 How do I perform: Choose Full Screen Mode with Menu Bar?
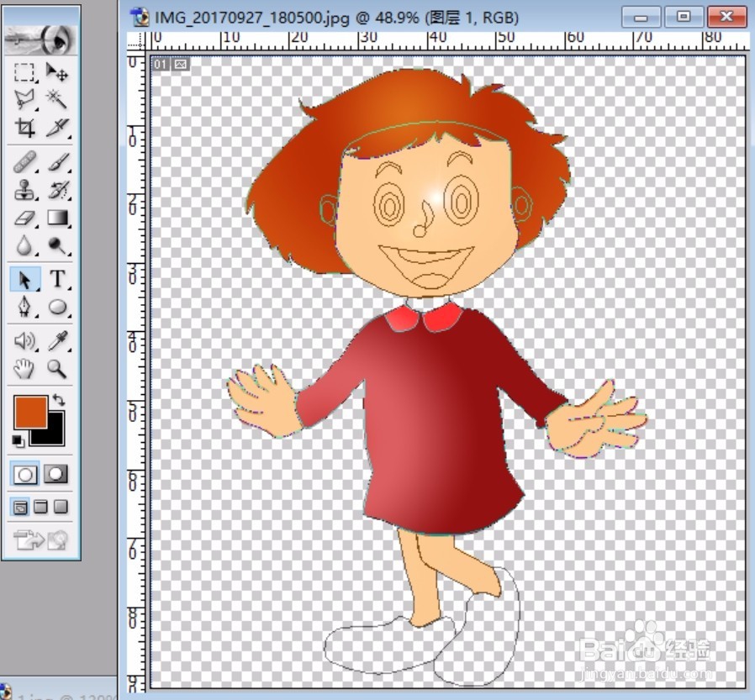click(41, 507)
